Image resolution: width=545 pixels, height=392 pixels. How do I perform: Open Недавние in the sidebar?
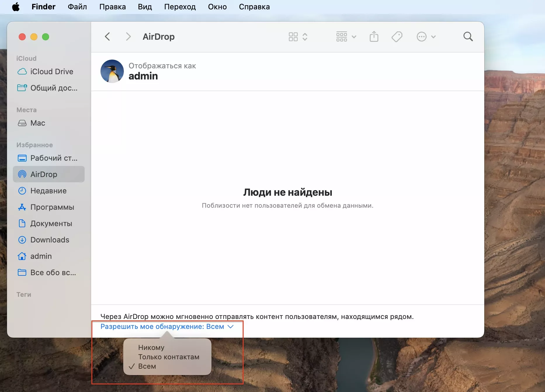[49, 191]
